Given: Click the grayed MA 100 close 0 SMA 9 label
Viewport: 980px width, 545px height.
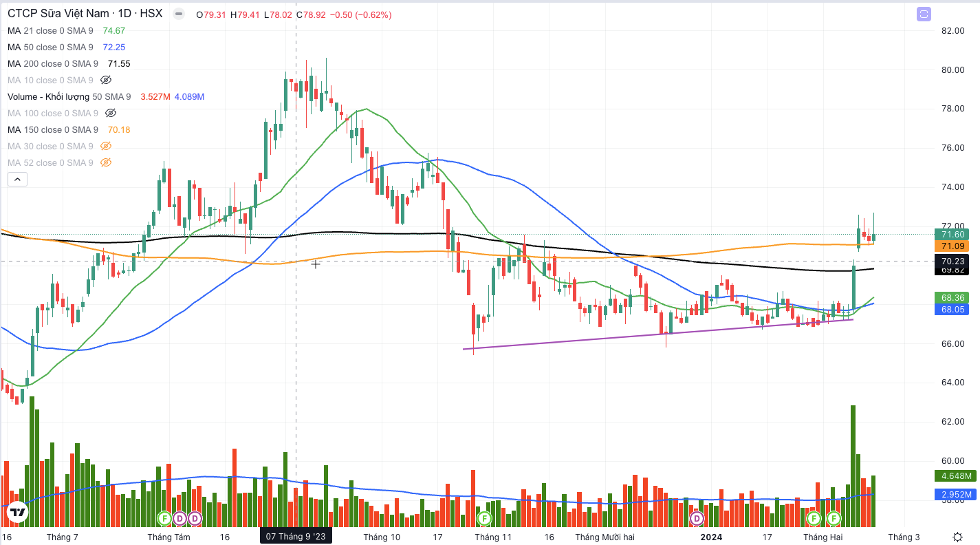Looking at the screenshot, I should click(53, 113).
